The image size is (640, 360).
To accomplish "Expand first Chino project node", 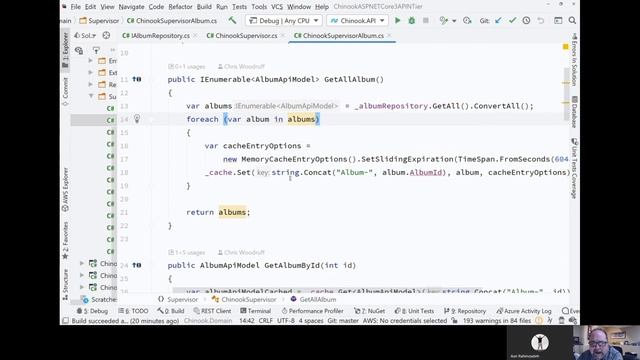I will coord(82,263).
